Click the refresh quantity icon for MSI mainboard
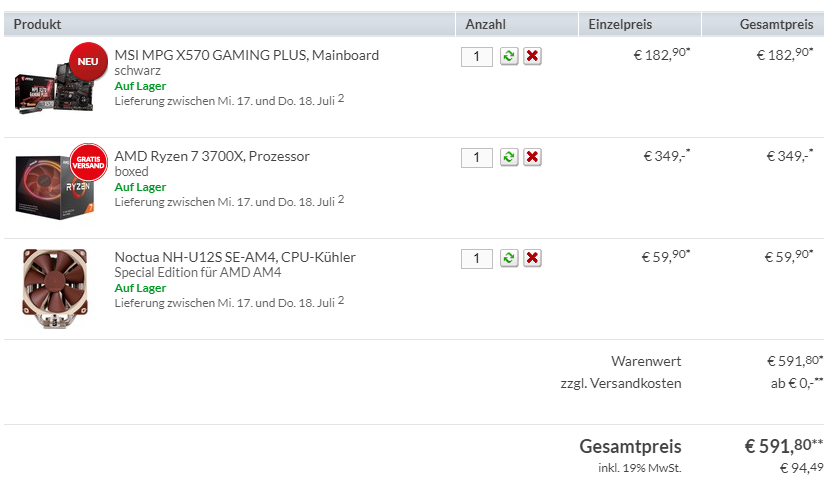The width and height of the screenshot is (829, 490). 509,56
